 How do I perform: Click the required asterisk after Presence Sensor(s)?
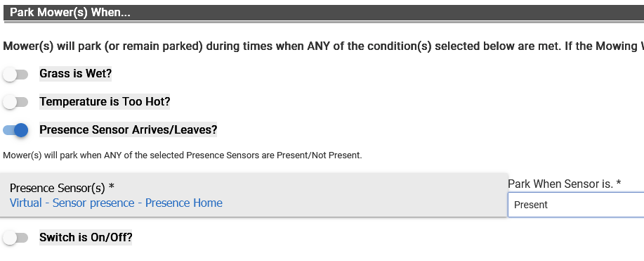(x=111, y=187)
